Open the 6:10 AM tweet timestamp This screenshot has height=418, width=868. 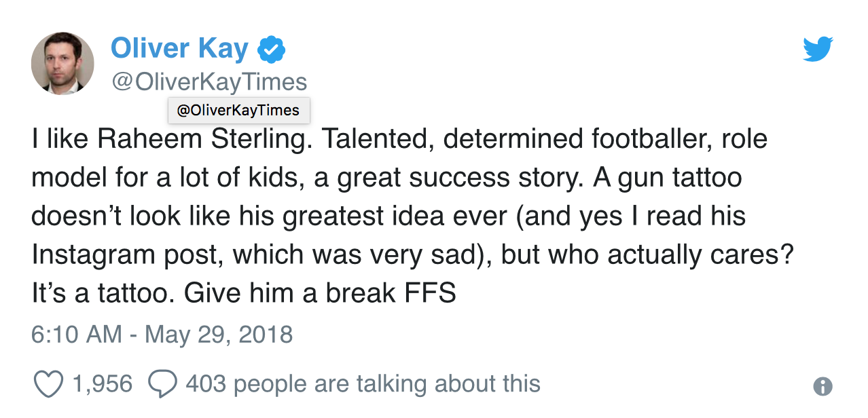[x=76, y=335]
